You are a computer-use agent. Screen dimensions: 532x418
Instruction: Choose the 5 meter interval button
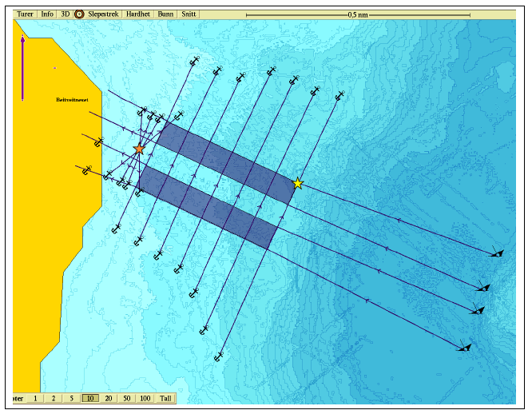pyautogui.click(x=71, y=398)
